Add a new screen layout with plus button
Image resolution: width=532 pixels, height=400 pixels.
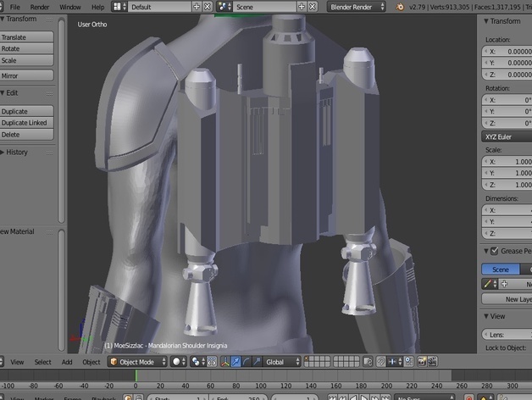[197, 7]
